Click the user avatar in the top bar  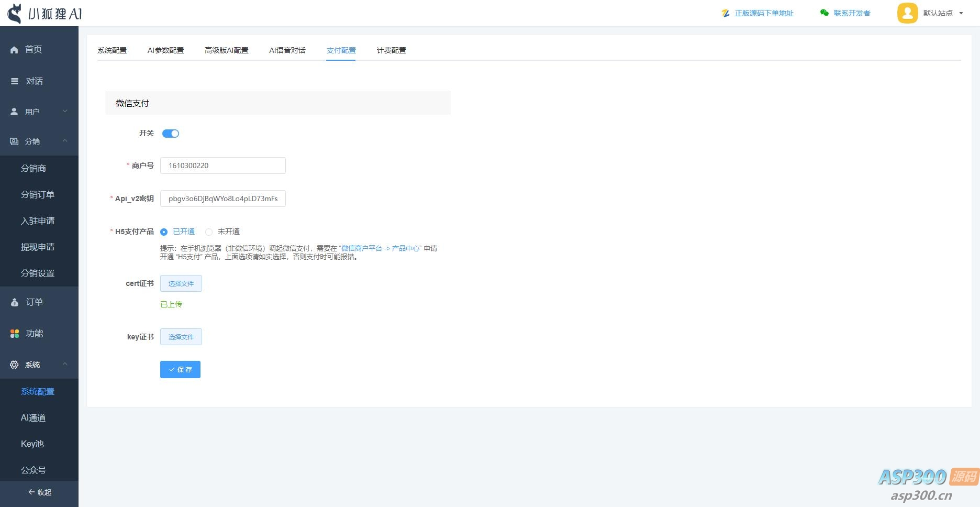(907, 13)
